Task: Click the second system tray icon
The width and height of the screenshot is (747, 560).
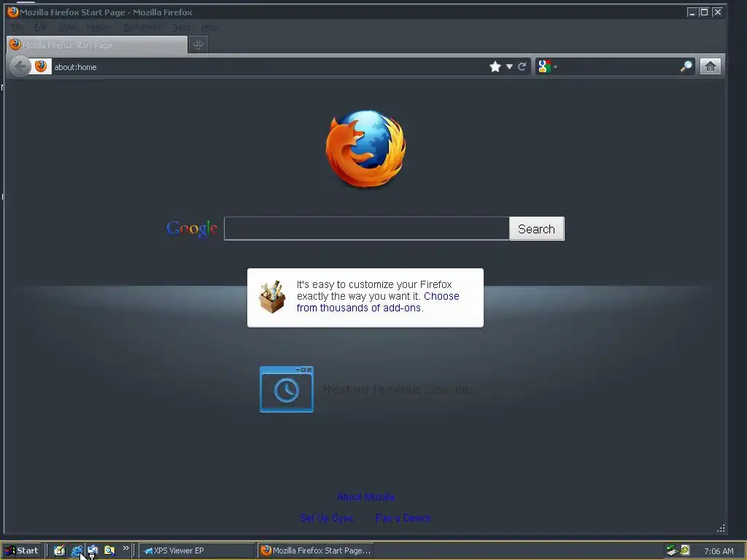Action: point(684,550)
